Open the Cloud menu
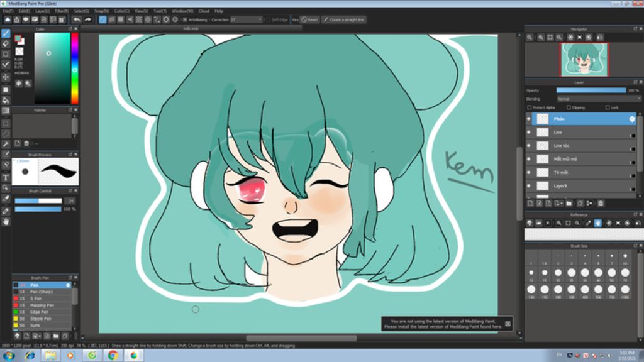The image size is (644, 362). pyautogui.click(x=204, y=11)
